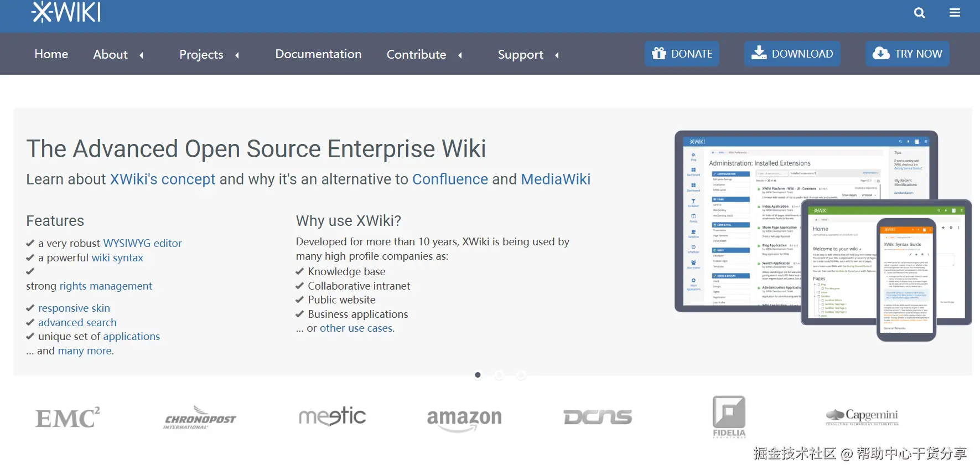
Task: Click 'The Advanced Open Source Enterprise Wiki' title
Action: tap(256, 149)
